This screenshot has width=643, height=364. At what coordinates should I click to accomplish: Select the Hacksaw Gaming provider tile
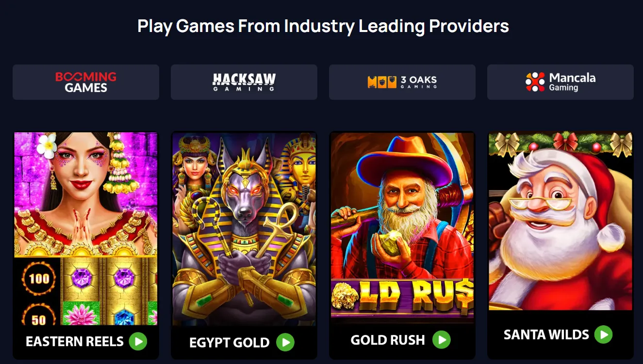click(x=244, y=82)
